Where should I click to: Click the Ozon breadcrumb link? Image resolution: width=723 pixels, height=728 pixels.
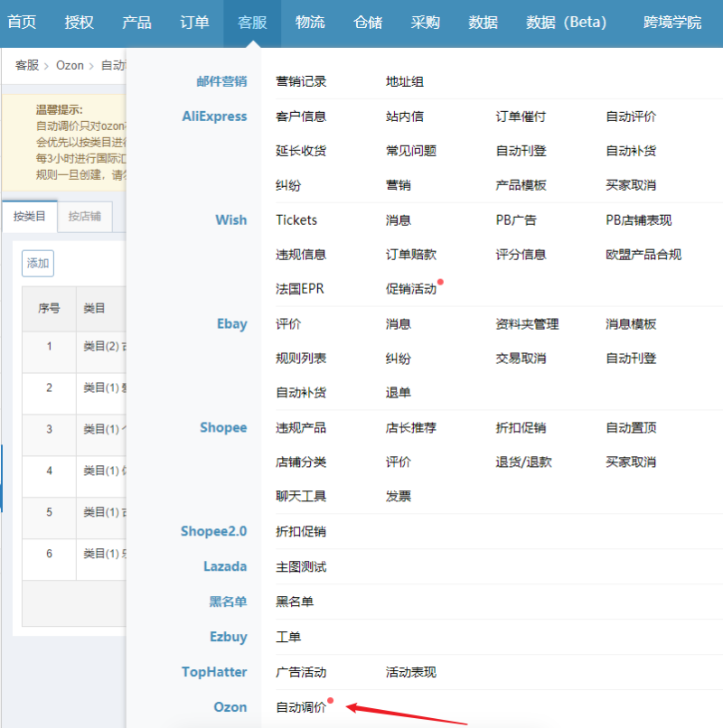[70, 65]
